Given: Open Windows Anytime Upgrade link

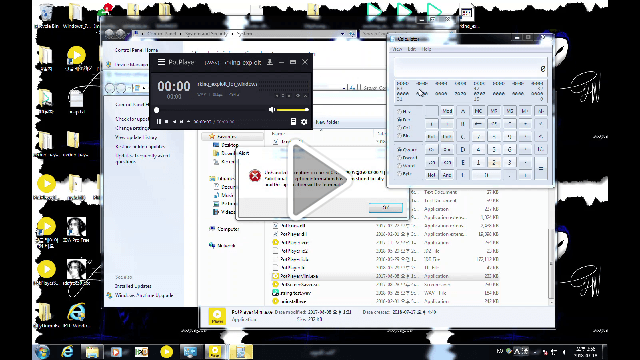Looking at the screenshot, I should tap(144, 295).
